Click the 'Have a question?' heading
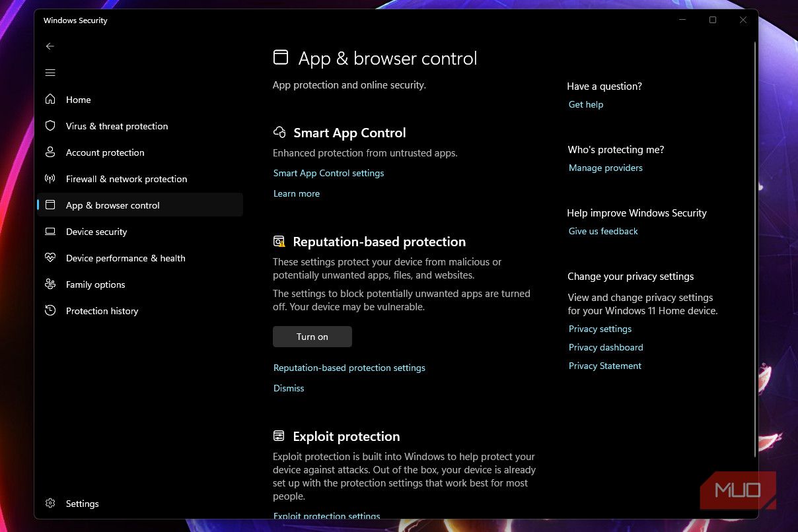Image resolution: width=798 pixels, height=532 pixels. pos(604,86)
